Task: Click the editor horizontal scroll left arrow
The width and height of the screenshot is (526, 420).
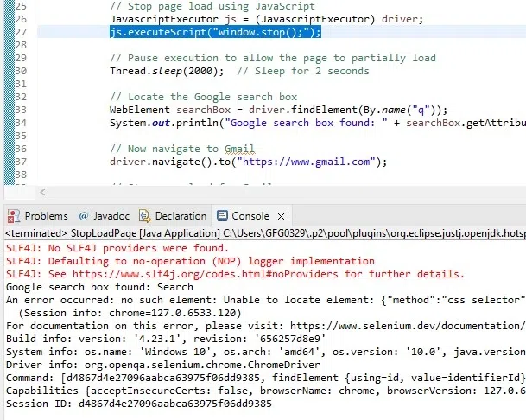Action: (x=42, y=193)
